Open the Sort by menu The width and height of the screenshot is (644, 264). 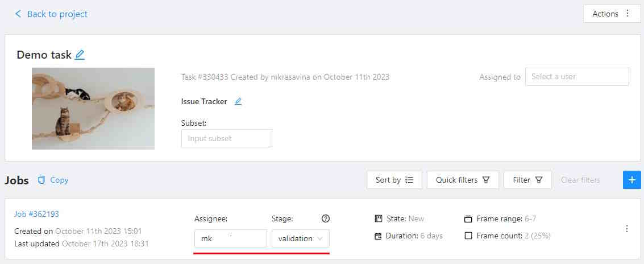pos(394,180)
